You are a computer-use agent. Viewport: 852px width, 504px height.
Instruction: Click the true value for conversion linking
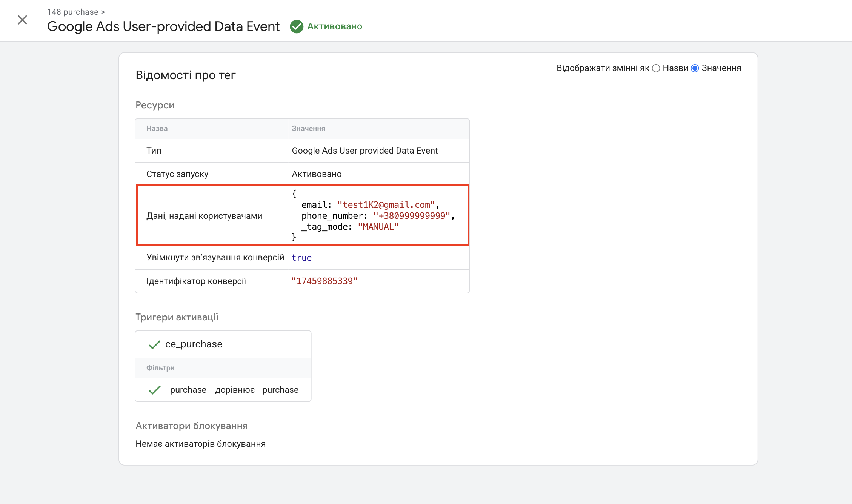click(x=301, y=258)
